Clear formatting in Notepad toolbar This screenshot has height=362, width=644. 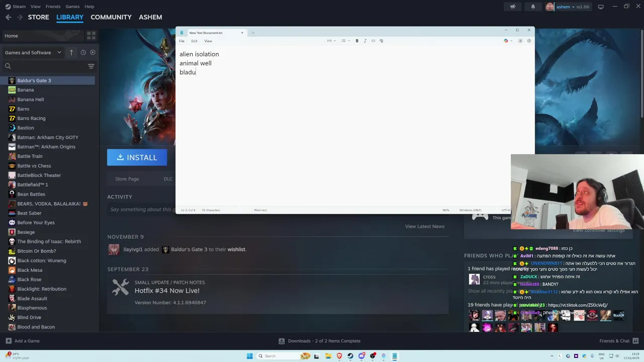[381, 41]
